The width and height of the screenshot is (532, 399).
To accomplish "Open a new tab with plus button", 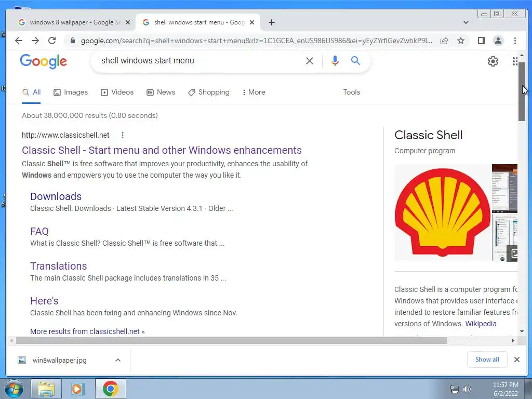I will click(x=271, y=22).
